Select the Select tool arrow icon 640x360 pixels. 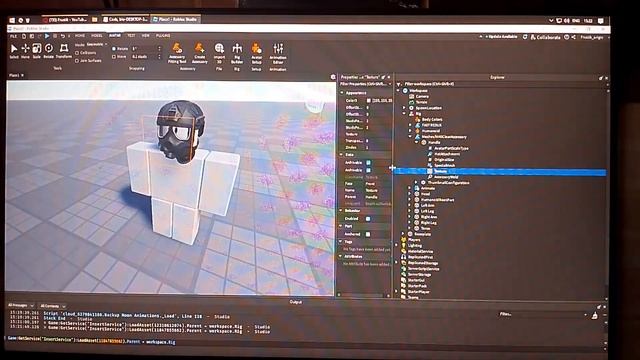coord(14,49)
